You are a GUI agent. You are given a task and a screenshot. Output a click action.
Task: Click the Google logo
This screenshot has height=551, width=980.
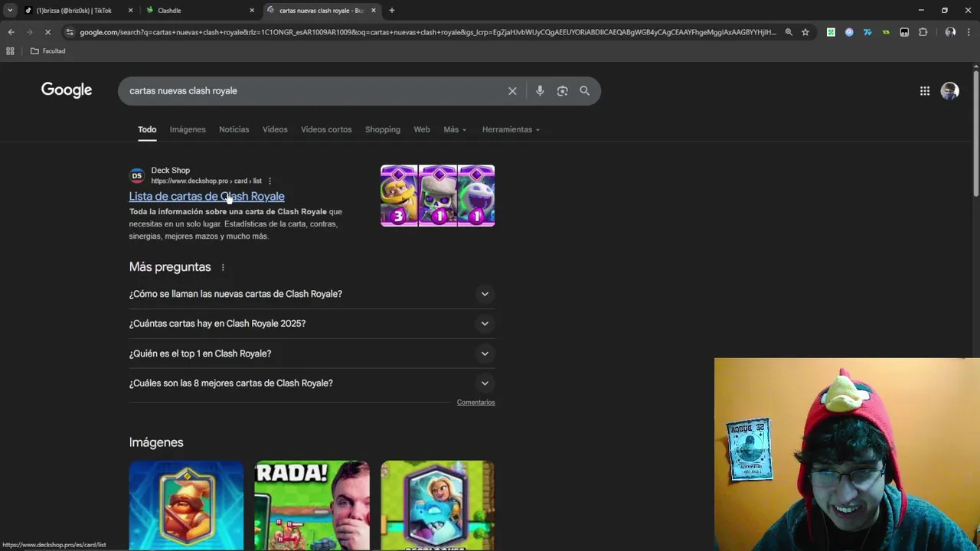(67, 90)
